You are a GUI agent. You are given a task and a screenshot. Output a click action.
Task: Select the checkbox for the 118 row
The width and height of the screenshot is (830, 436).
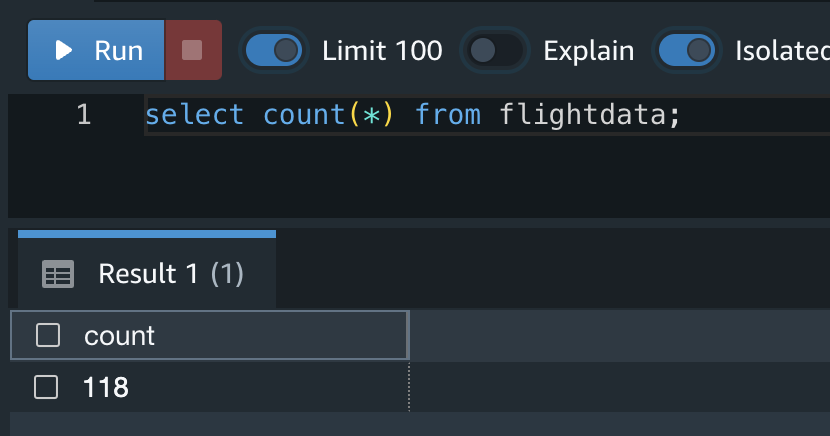pyautogui.click(x=46, y=387)
